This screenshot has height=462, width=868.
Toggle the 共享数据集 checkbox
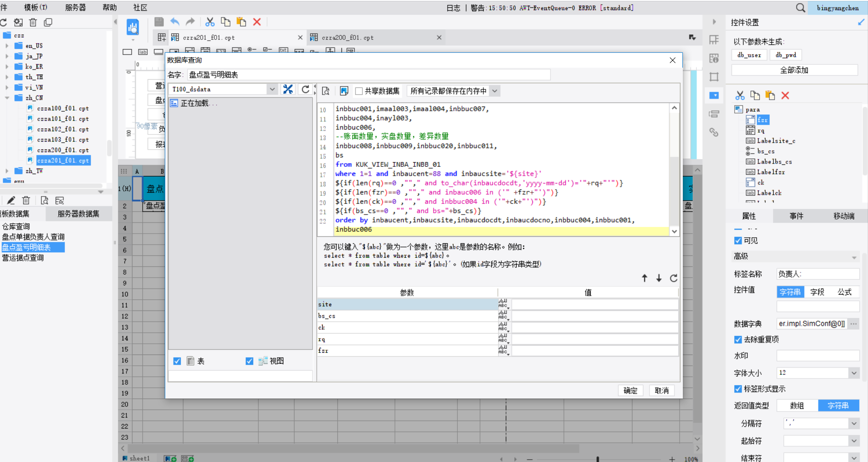359,91
